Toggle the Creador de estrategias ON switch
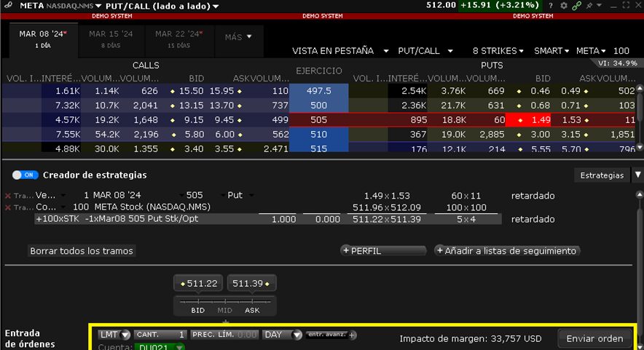This screenshot has width=644, height=350. click(25, 175)
